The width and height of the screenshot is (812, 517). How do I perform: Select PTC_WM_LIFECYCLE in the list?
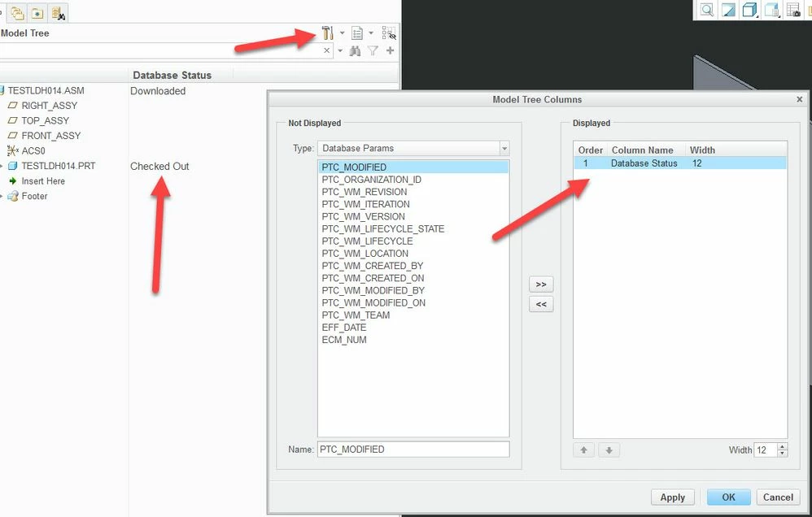point(413,241)
